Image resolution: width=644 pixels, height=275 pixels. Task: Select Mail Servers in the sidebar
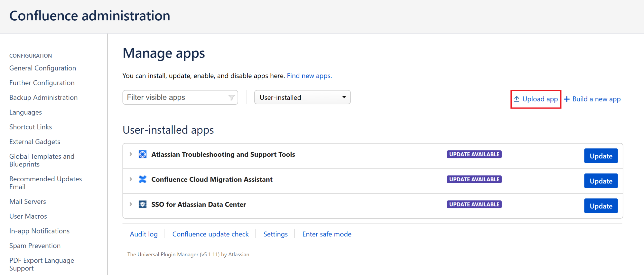pyautogui.click(x=27, y=201)
